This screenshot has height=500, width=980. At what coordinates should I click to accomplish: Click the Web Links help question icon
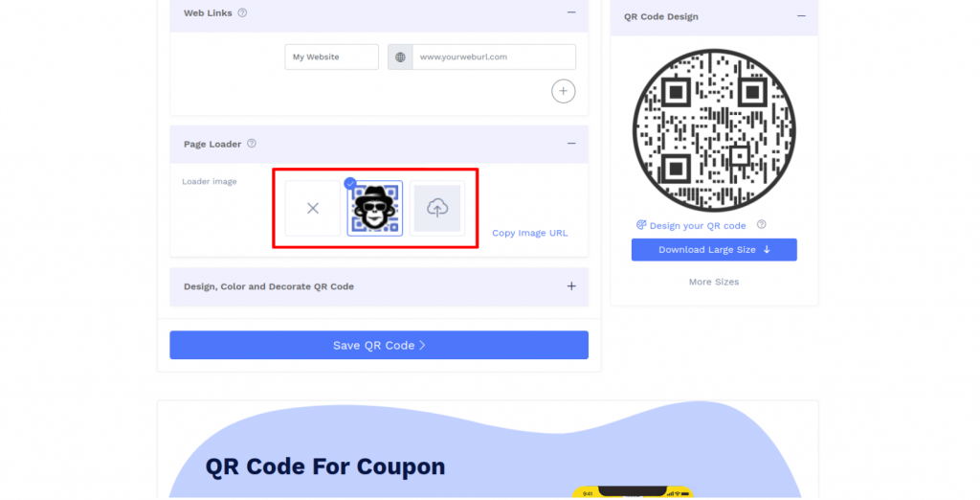pos(242,12)
